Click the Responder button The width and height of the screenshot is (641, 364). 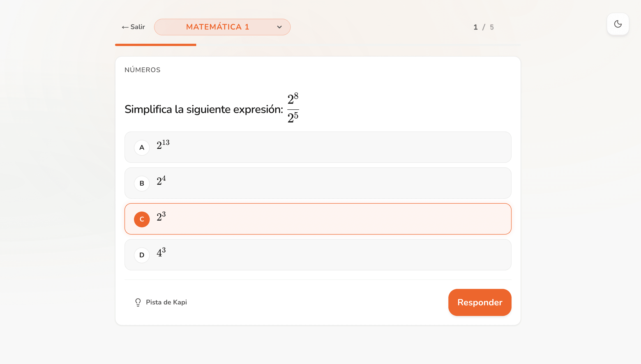[480, 302]
